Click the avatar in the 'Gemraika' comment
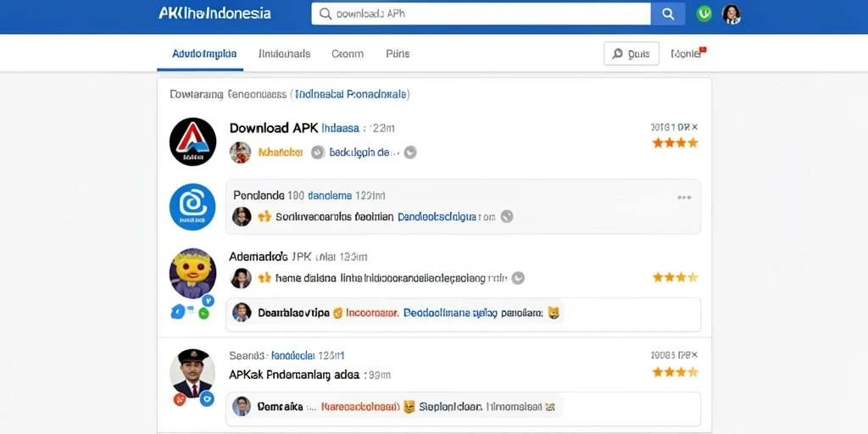Image resolution: width=868 pixels, height=434 pixels. (242, 407)
